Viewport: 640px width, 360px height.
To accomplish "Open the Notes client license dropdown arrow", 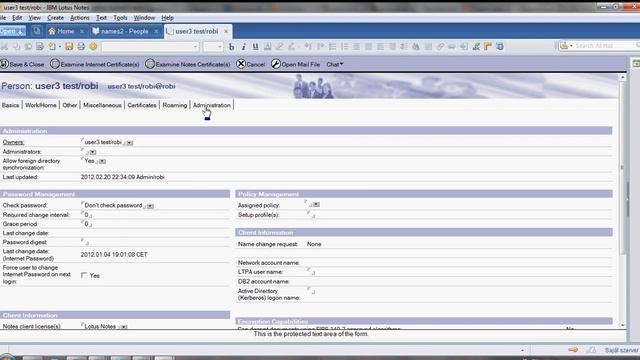I will pyautogui.click(x=124, y=327).
